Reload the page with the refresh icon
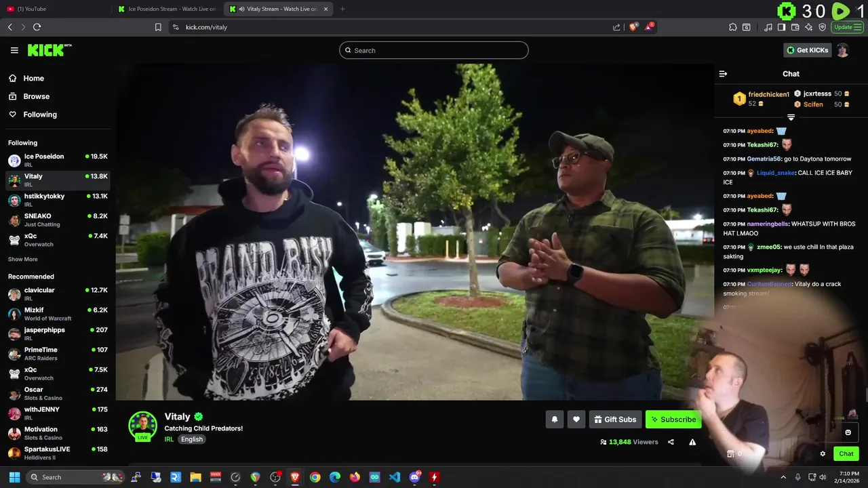 pos(37,27)
